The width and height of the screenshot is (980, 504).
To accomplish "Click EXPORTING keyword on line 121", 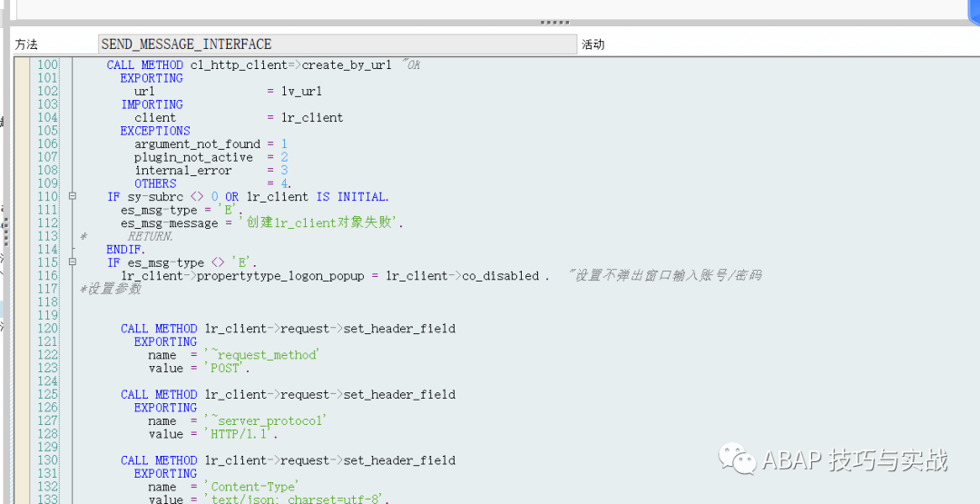I will point(166,341).
